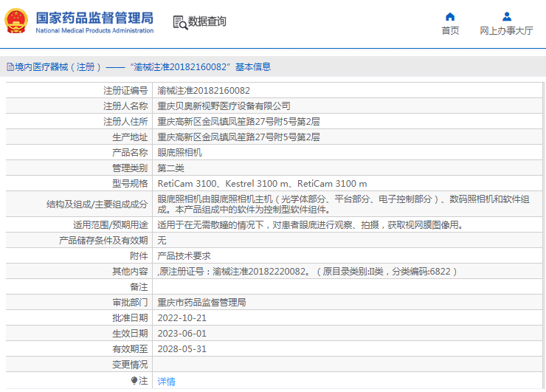The image size is (546, 392).
Task: Click the 批准日期 label
Action: (131, 318)
